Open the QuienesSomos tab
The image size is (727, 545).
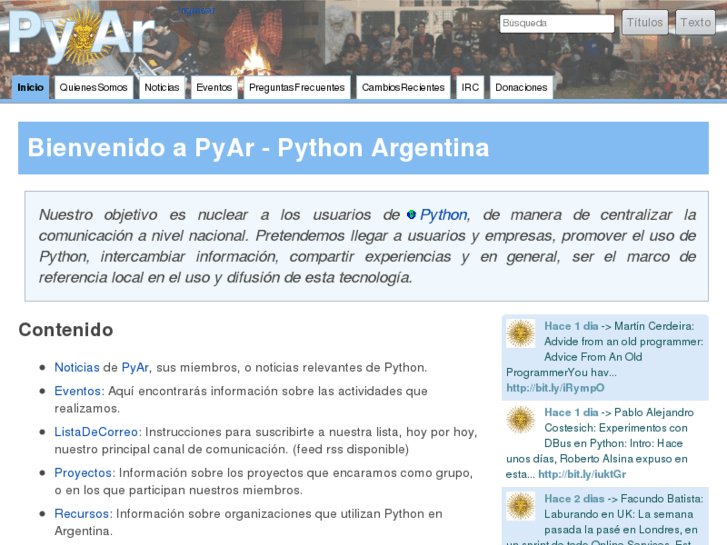[94, 87]
